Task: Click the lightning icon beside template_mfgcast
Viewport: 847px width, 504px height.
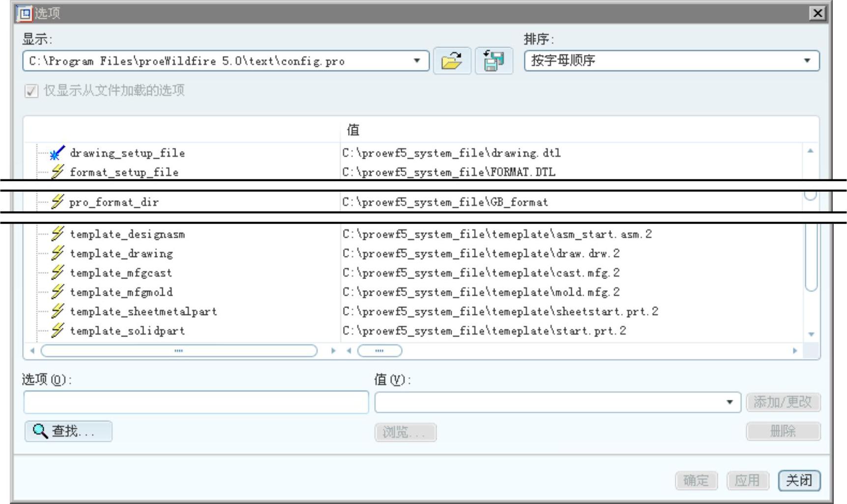Action: [x=57, y=273]
